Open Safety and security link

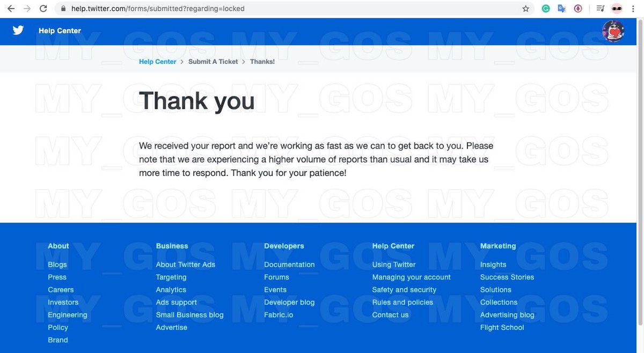(x=404, y=290)
